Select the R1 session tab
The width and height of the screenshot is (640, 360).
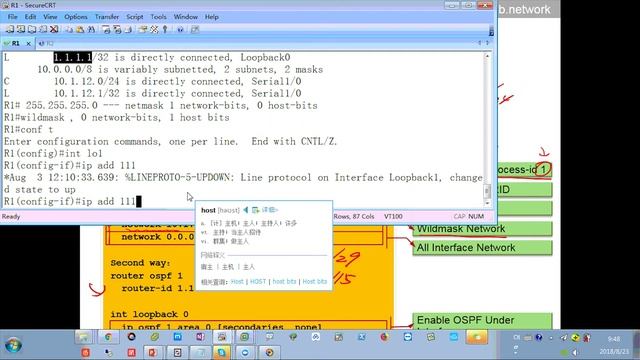(x=15, y=43)
